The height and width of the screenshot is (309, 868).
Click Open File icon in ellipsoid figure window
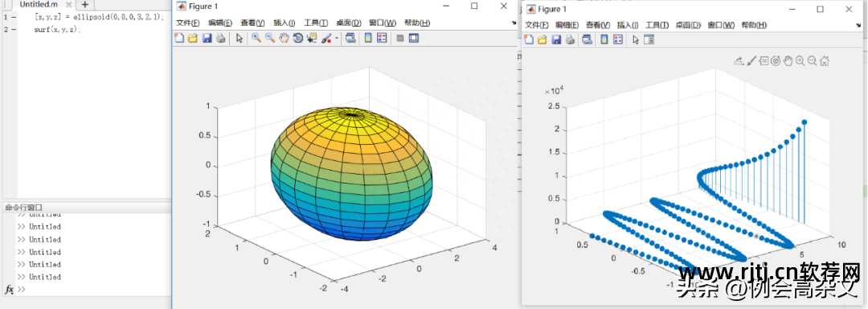click(x=193, y=38)
